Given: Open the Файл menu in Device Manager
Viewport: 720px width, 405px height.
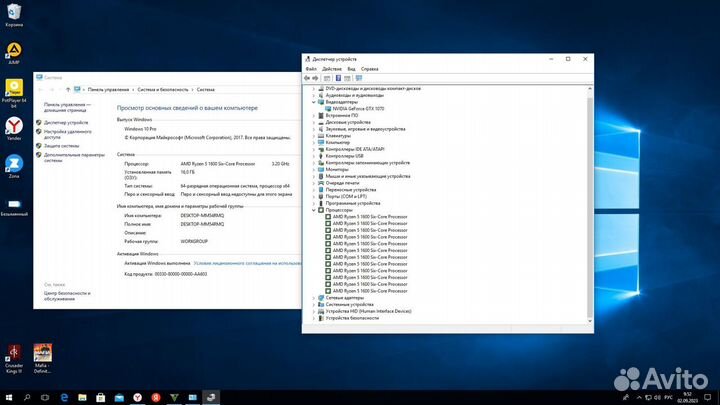Looking at the screenshot, I should click(x=312, y=69).
